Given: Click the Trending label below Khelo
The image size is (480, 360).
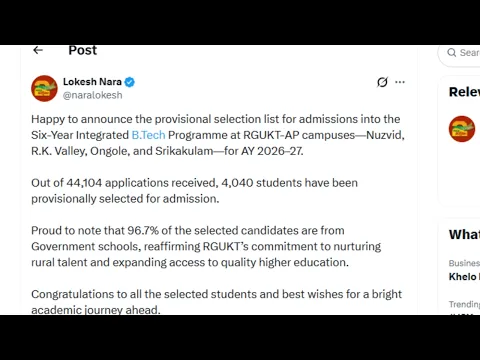Looking at the screenshot, I should [x=464, y=304].
